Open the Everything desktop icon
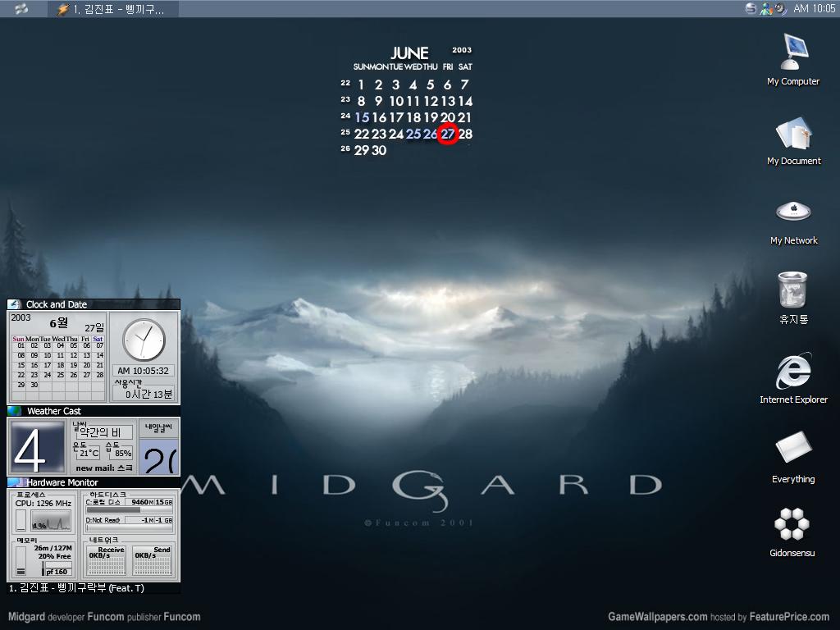 (793, 449)
